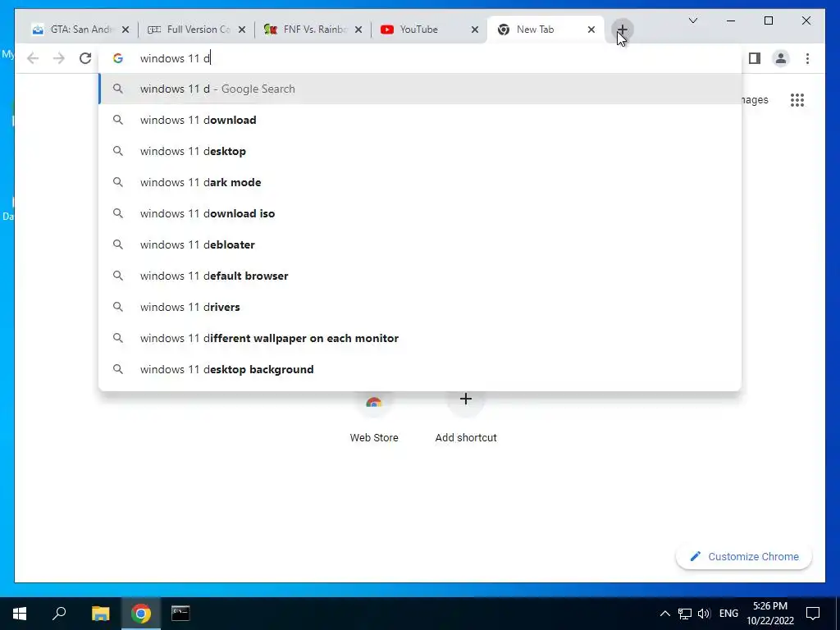Open a new tab with plus button

point(622,30)
